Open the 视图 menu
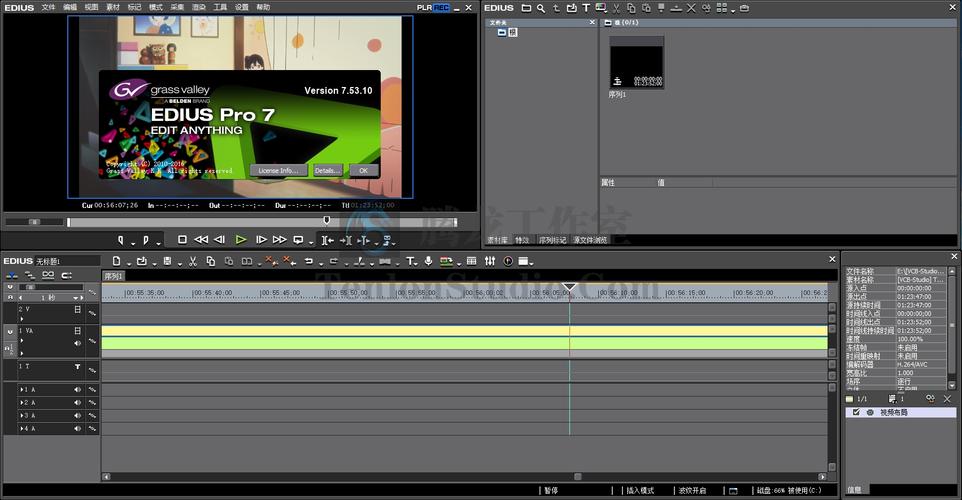962x500 pixels. [91, 7]
